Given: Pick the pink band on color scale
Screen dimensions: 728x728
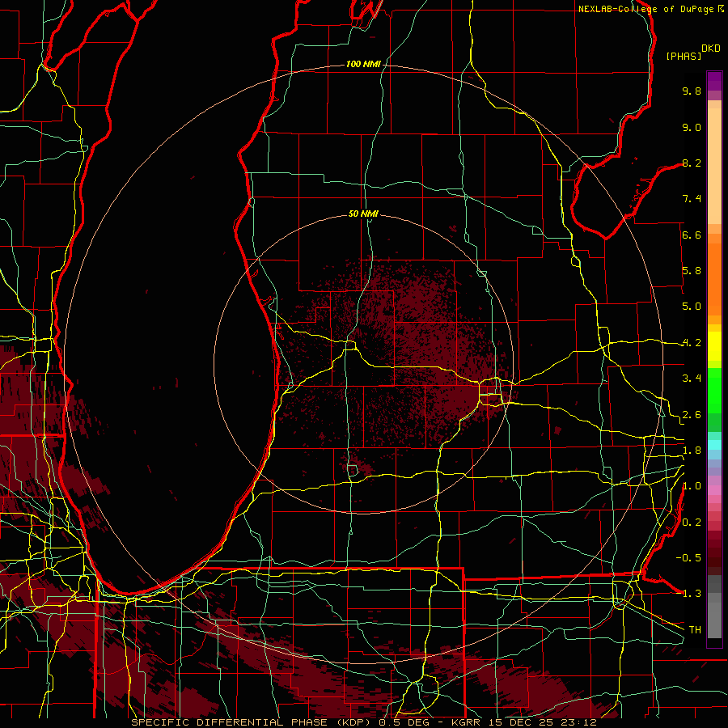Looking at the screenshot, I should click(714, 490).
